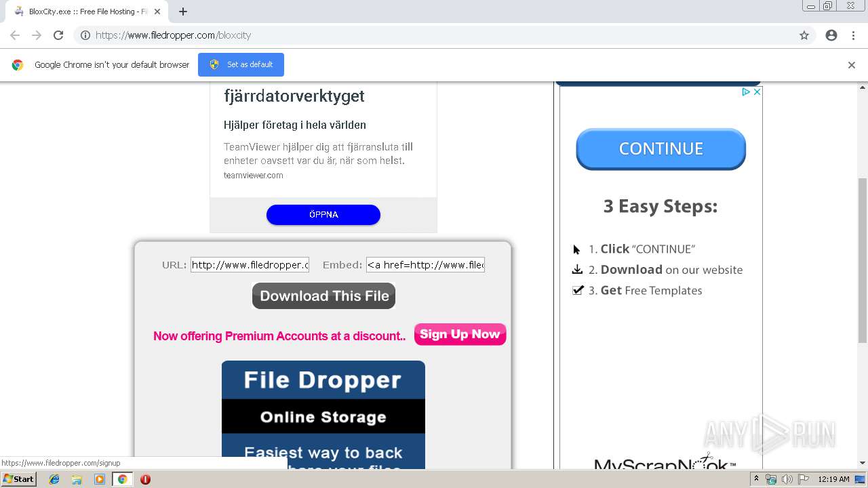868x488 pixels.
Task: Open Action Center flag icon
Action: point(803,479)
